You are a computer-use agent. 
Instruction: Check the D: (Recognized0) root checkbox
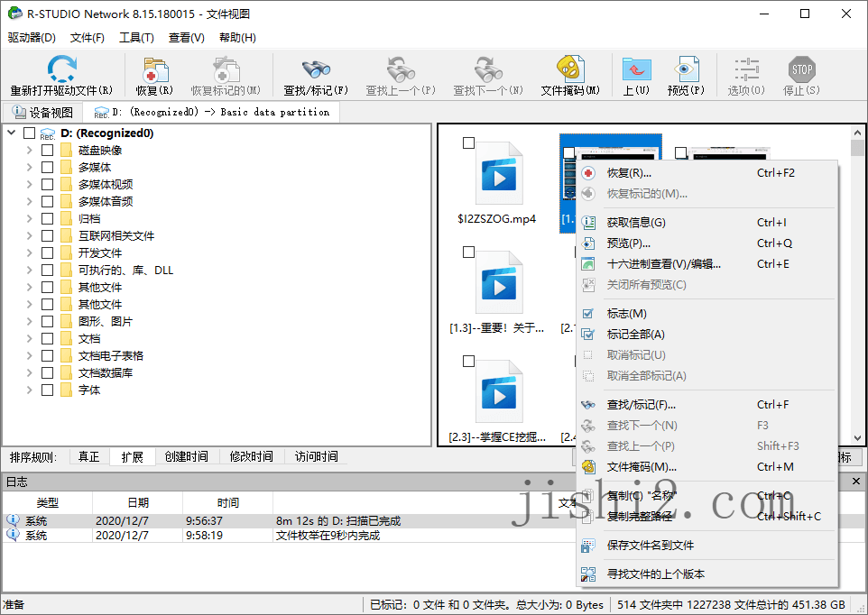[30, 133]
